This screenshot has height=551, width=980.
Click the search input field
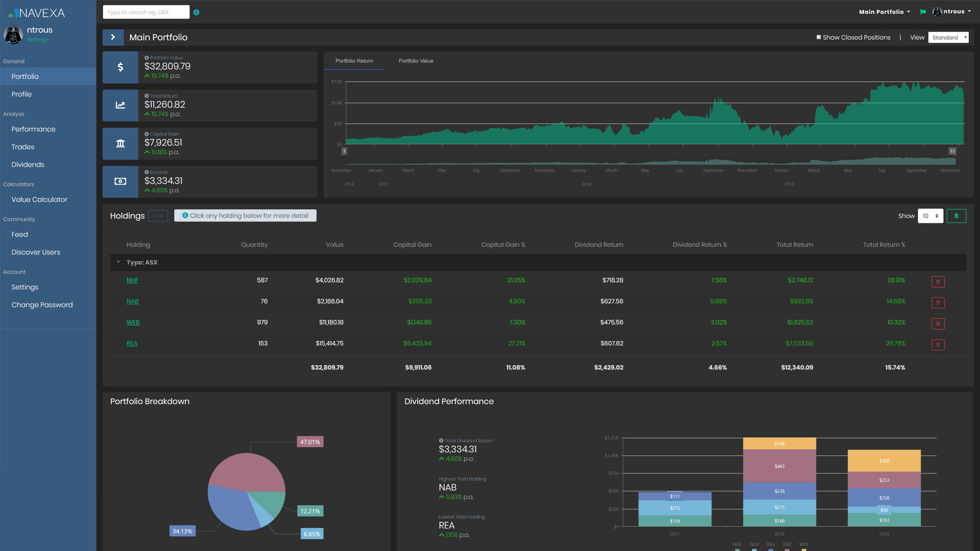coord(146,12)
